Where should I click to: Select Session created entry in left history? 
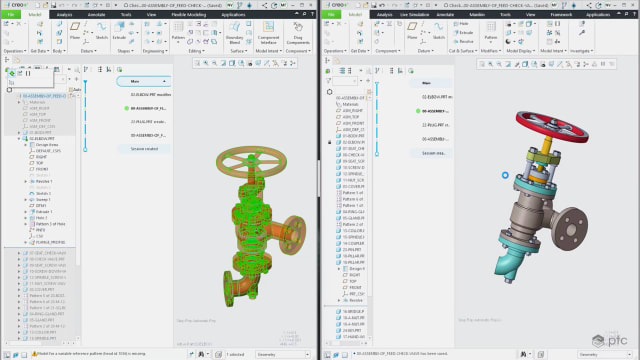(x=144, y=149)
